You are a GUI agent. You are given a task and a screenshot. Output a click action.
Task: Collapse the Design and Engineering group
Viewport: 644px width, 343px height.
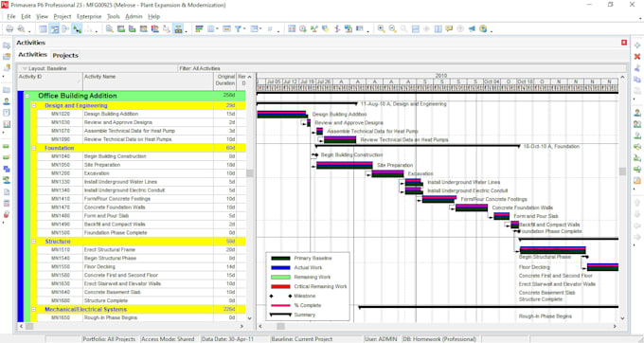[34, 105]
